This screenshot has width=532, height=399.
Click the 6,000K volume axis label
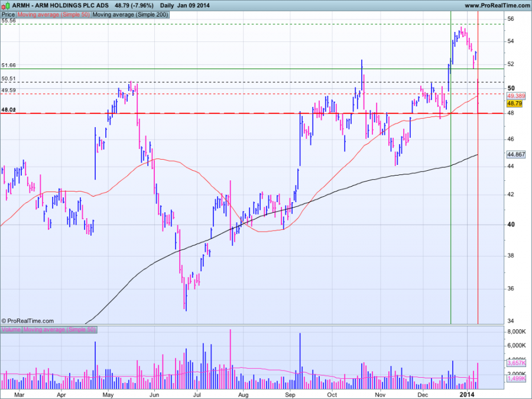coord(517,345)
